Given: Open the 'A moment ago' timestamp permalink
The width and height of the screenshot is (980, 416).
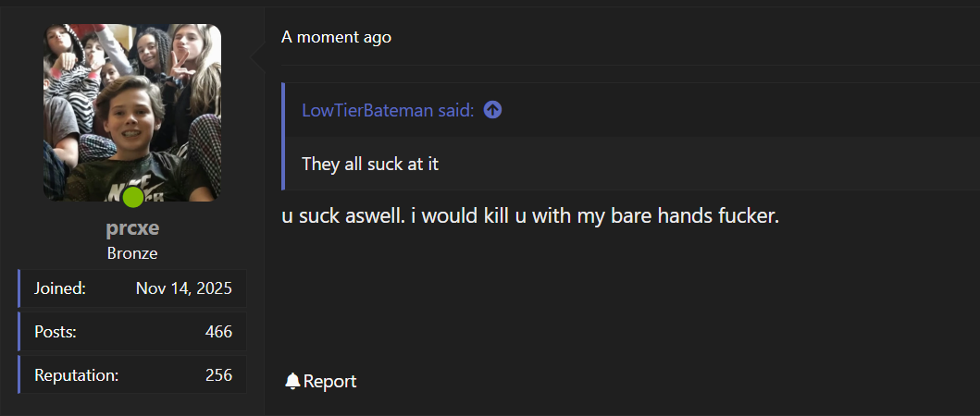Looking at the screenshot, I should pyautogui.click(x=336, y=37).
